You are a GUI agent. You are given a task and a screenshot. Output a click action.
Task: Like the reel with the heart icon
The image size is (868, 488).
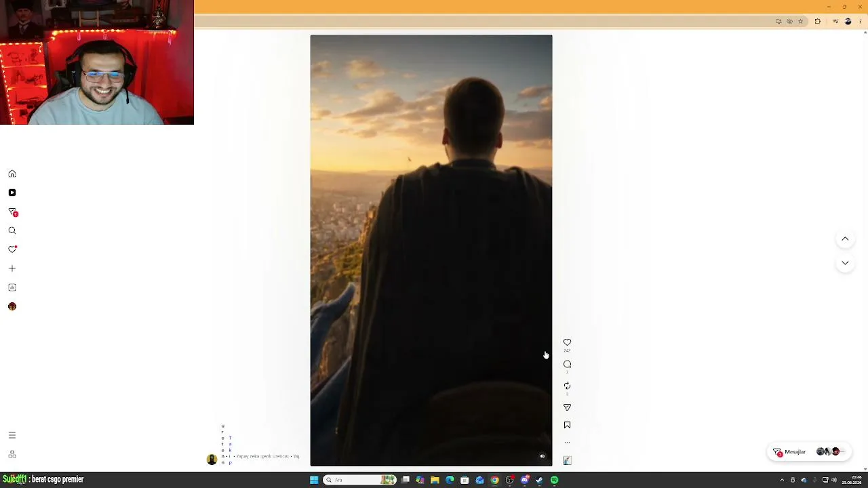567,342
